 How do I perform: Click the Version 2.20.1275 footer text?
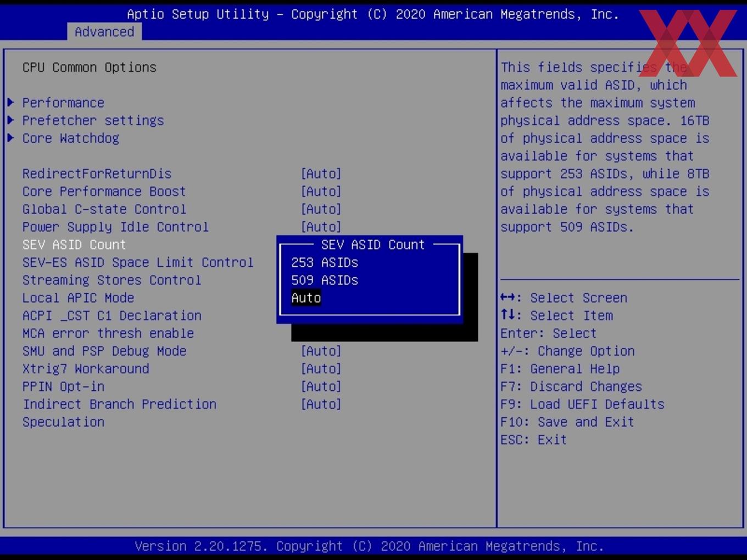369,546
